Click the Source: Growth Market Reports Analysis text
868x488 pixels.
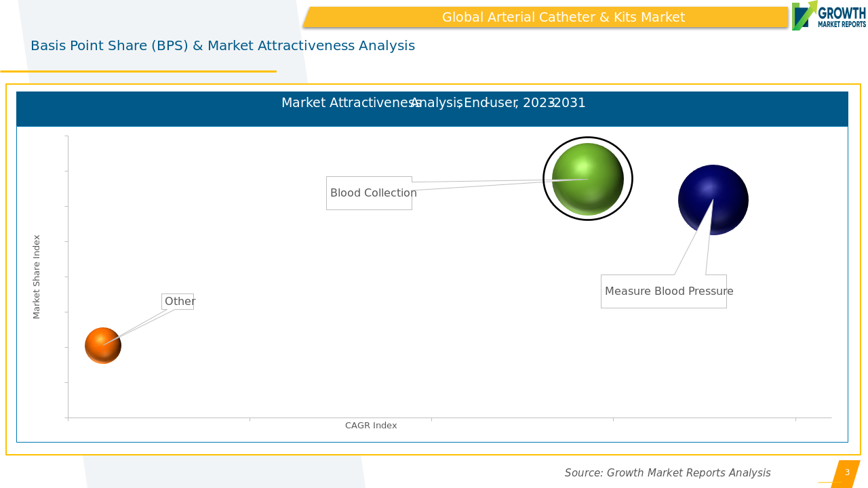[x=667, y=473]
